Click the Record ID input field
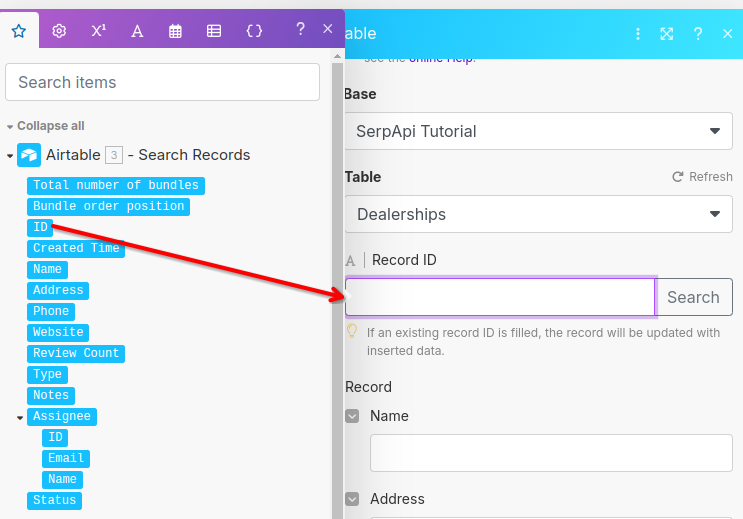743x519 pixels. coord(500,297)
